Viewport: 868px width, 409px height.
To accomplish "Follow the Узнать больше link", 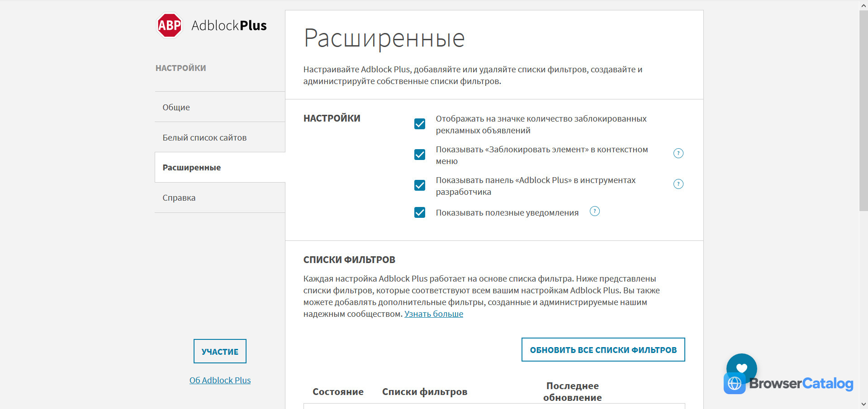I will 434,314.
